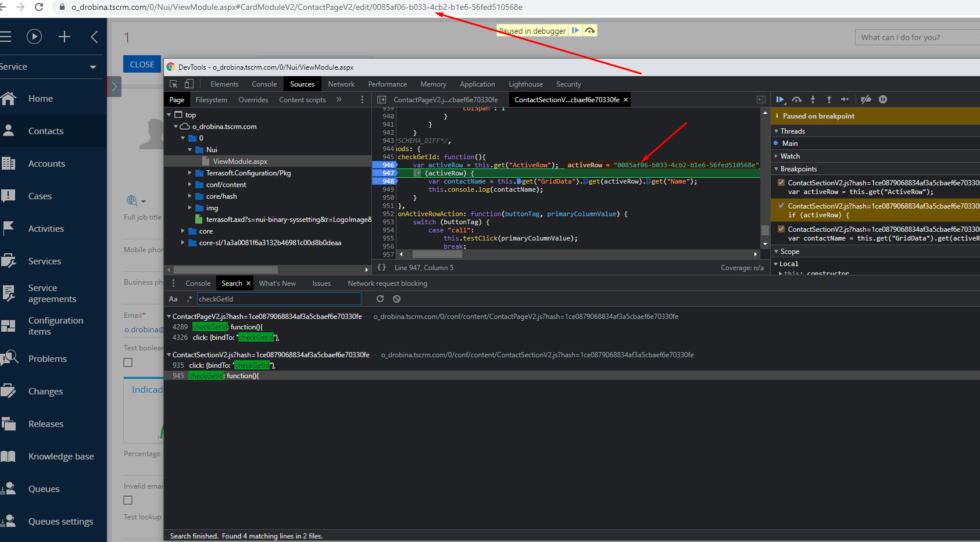Uncheck the first ContactSectionV2.js breakpoint
The image size is (980, 542).
(781, 181)
